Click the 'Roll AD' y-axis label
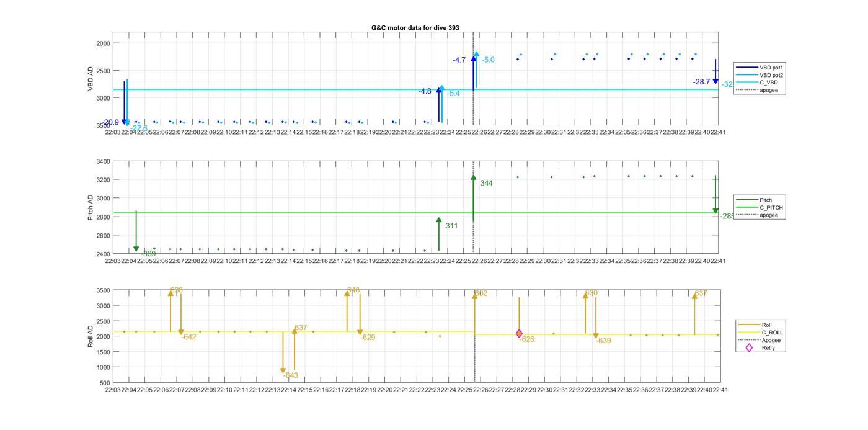 tap(91, 336)
